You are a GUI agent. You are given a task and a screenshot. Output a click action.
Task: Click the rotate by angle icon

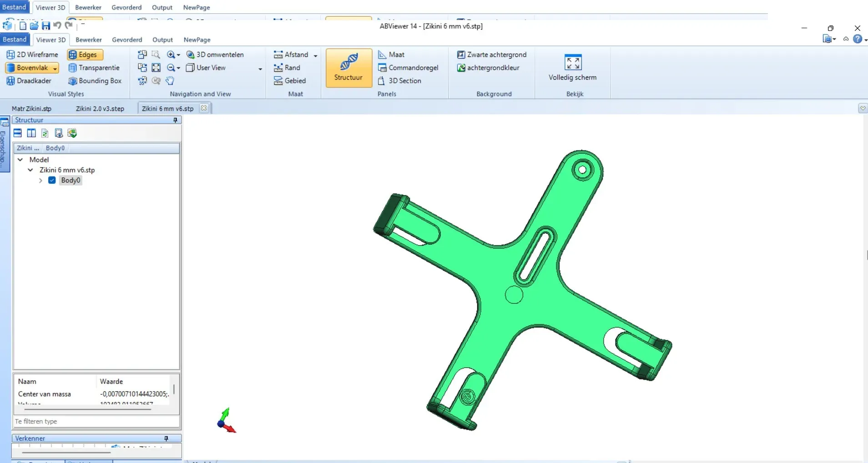click(x=142, y=81)
